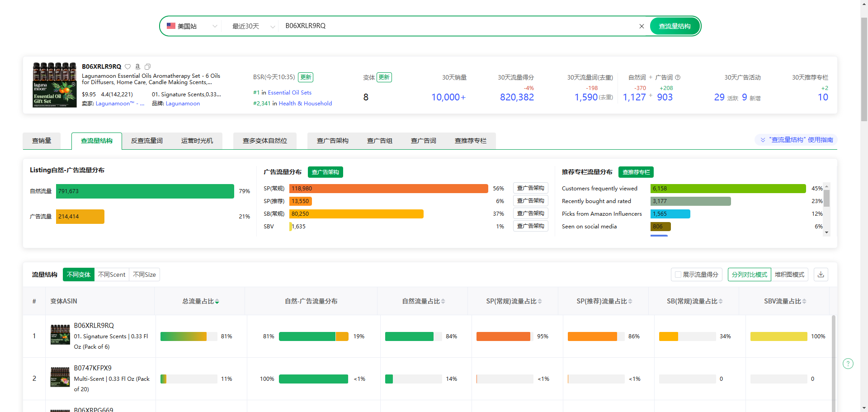
Task: Open the 反查流量词 tab
Action: pos(147,141)
